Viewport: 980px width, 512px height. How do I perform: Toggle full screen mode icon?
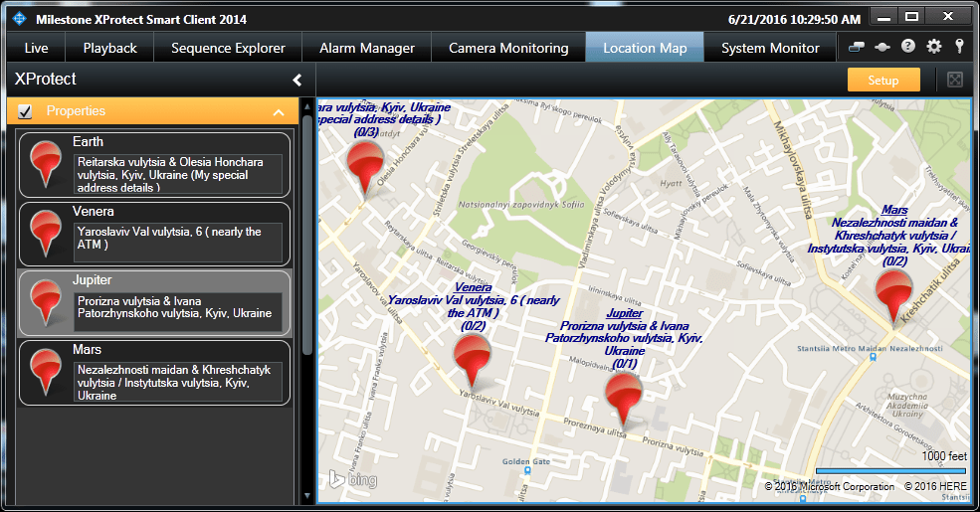(x=955, y=80)
